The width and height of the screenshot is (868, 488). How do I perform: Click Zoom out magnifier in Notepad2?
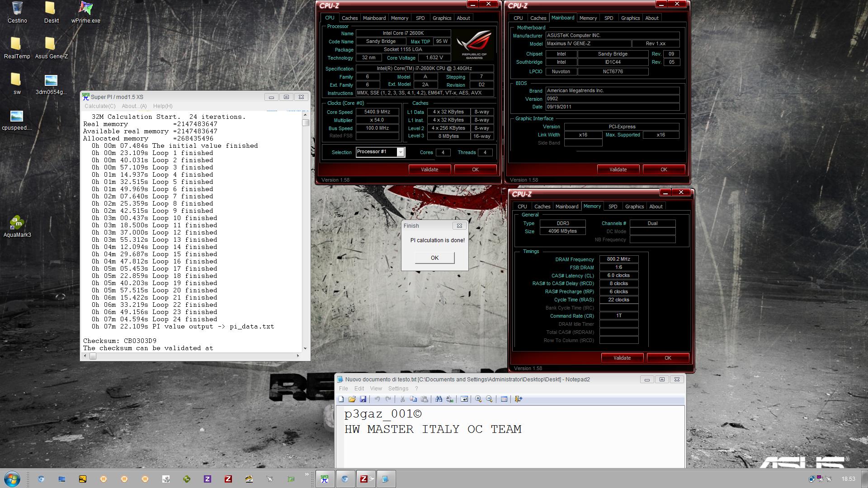click(489, 399)
